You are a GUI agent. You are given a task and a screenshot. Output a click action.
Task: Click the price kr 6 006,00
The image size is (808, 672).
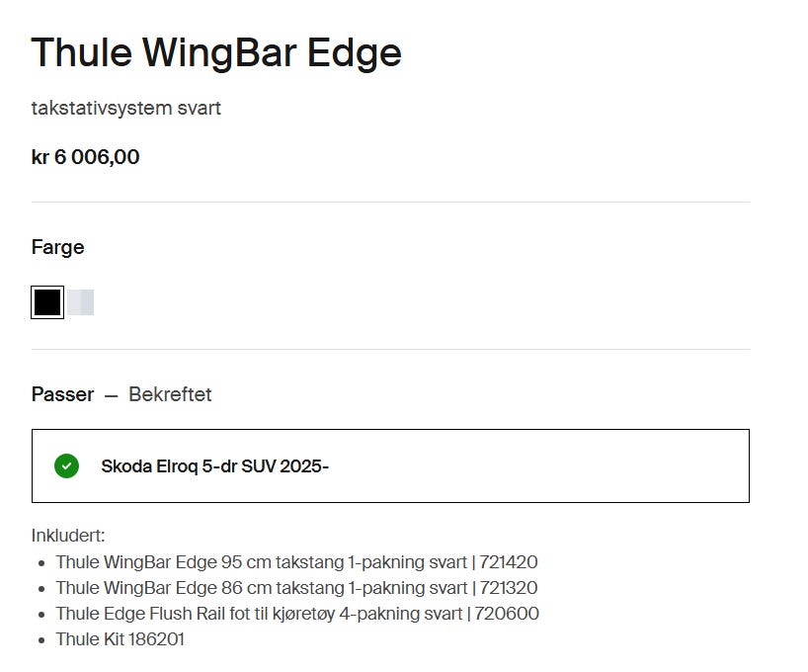pos(86,156)
